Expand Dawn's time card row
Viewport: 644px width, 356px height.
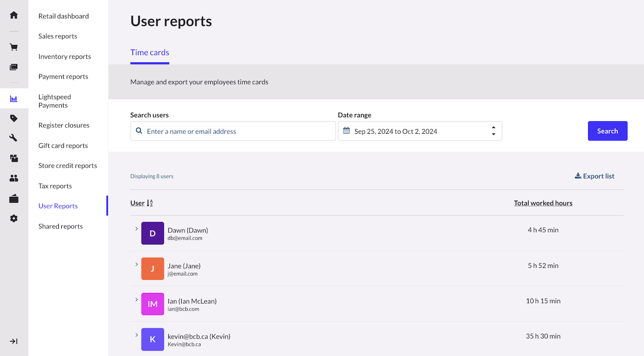(137, 228)
